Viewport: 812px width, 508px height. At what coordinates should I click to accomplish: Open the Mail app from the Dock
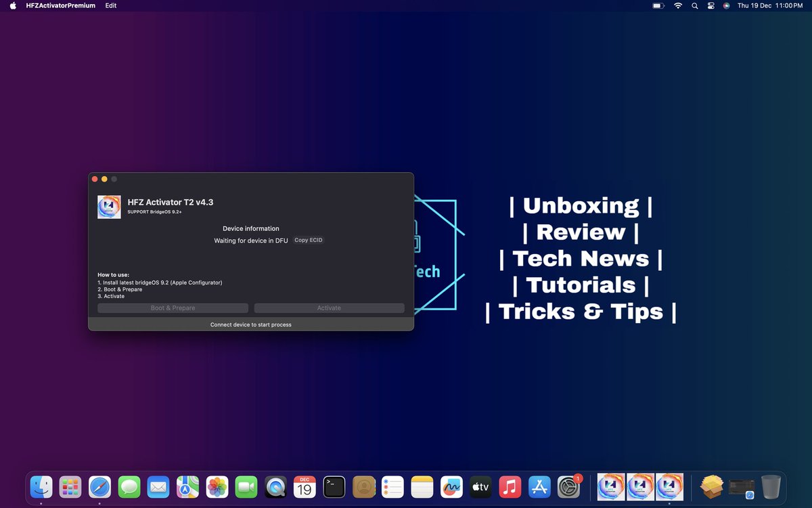[x=158, y=486]
